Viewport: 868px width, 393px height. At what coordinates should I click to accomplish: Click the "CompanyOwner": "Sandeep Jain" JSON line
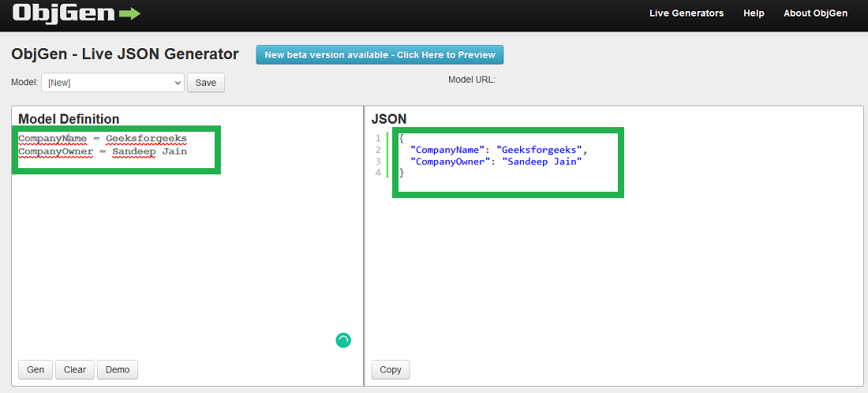pos(496,161)
